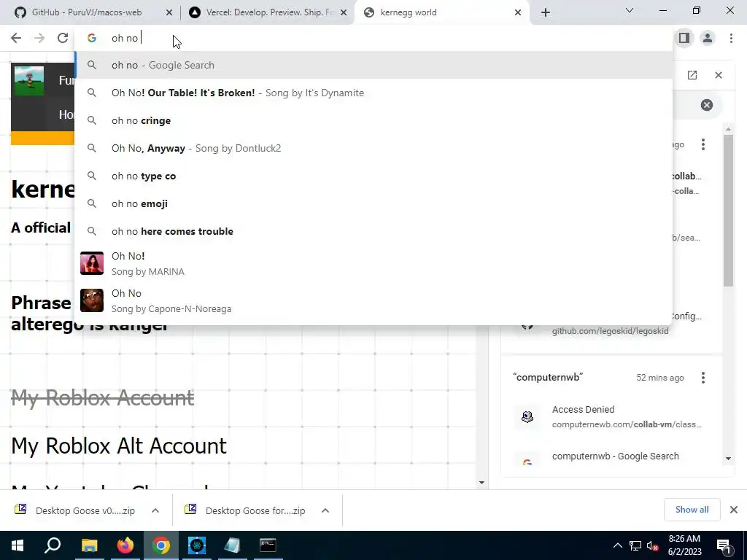
Task: Click webpage scroll down arrow
Action: (481, 483)
